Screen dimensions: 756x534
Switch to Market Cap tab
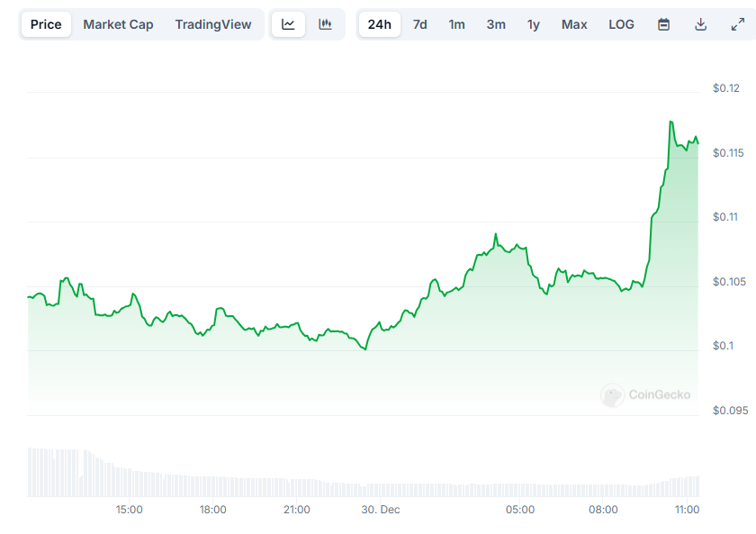coord(118,24)
